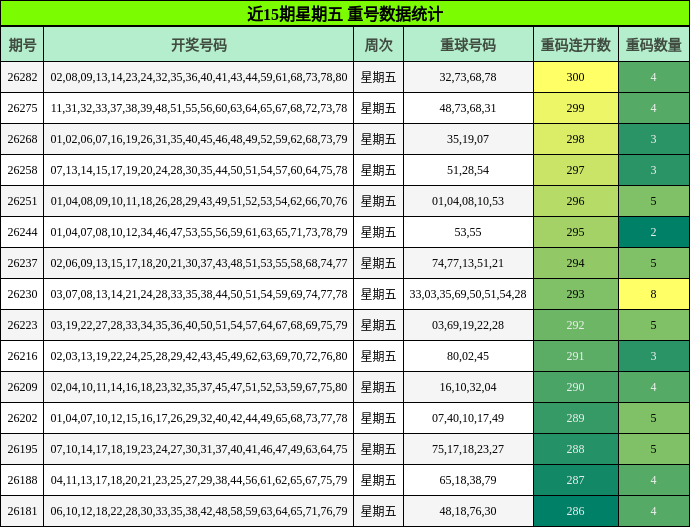Click repeat numbers 16,10,32,04
690x527 pixels.
click(x=468, y=387)
